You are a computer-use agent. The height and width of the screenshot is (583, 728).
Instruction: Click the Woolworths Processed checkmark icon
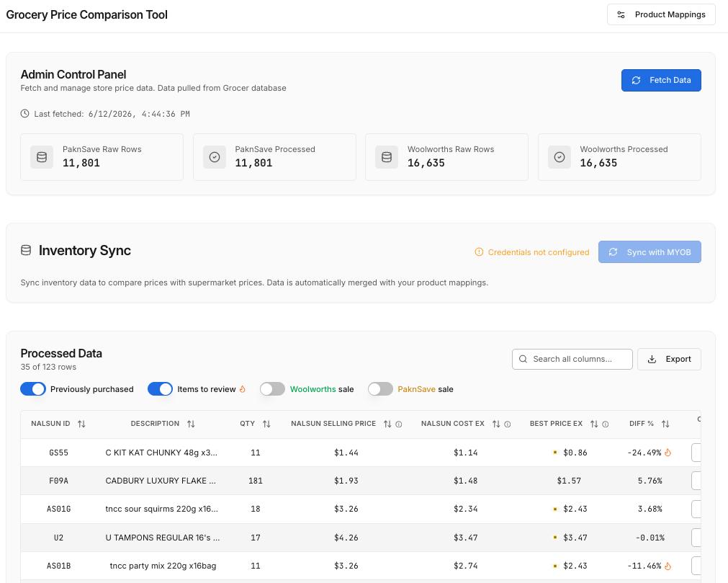(x=560, y=157)
